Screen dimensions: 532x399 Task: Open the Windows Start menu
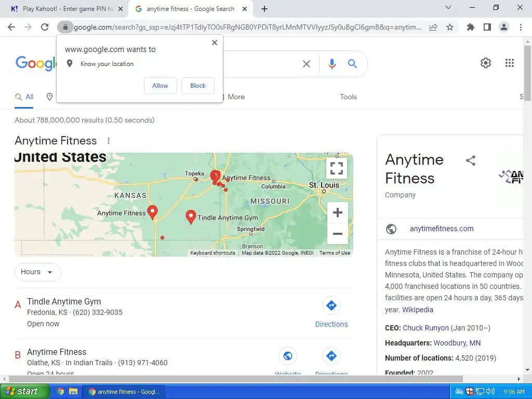(25, 392)
